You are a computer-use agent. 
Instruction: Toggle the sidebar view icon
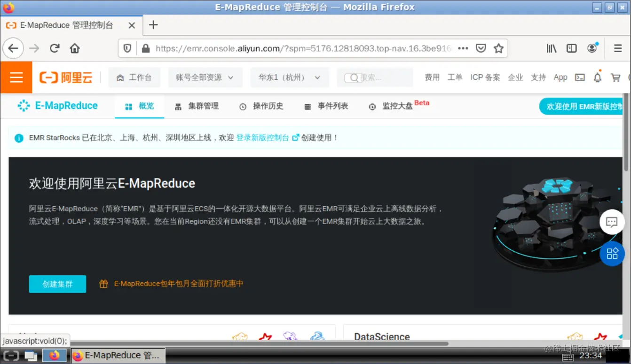[x=571, y=48]
